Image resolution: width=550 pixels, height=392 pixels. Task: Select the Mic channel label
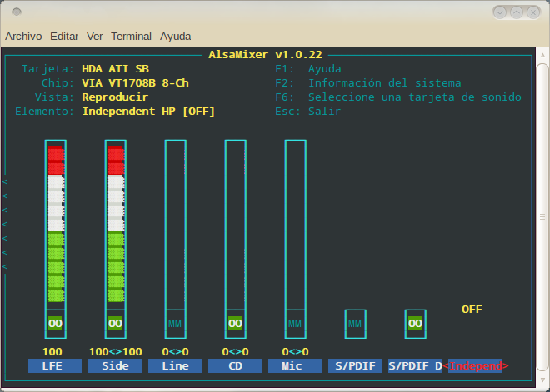click(x=295, y=365)
